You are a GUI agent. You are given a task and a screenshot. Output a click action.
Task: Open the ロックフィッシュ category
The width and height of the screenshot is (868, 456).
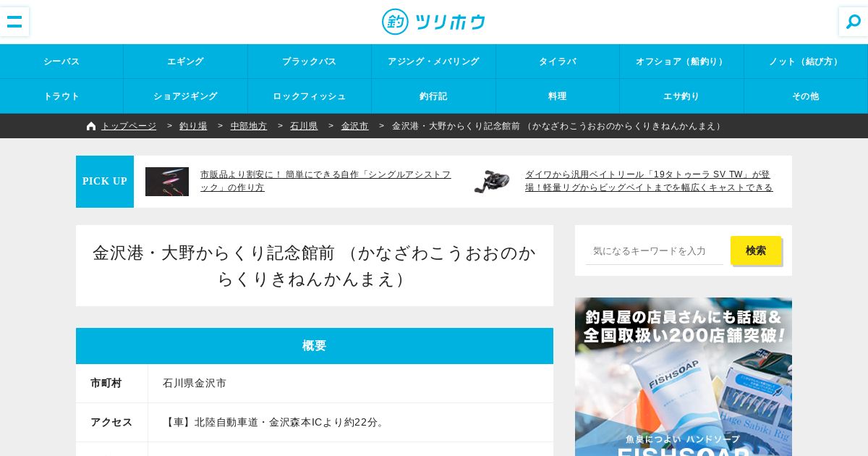pyautogui.click(x=310, y=96)
